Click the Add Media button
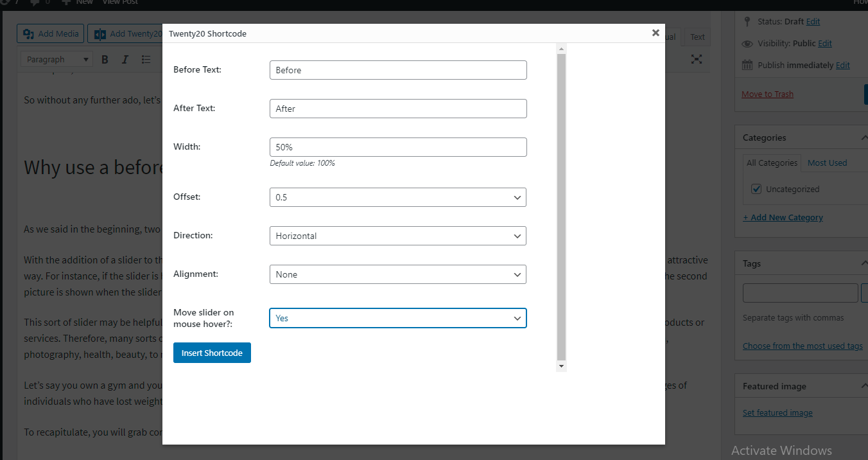This screenshot has width=868, height=460. pos(51,34)
